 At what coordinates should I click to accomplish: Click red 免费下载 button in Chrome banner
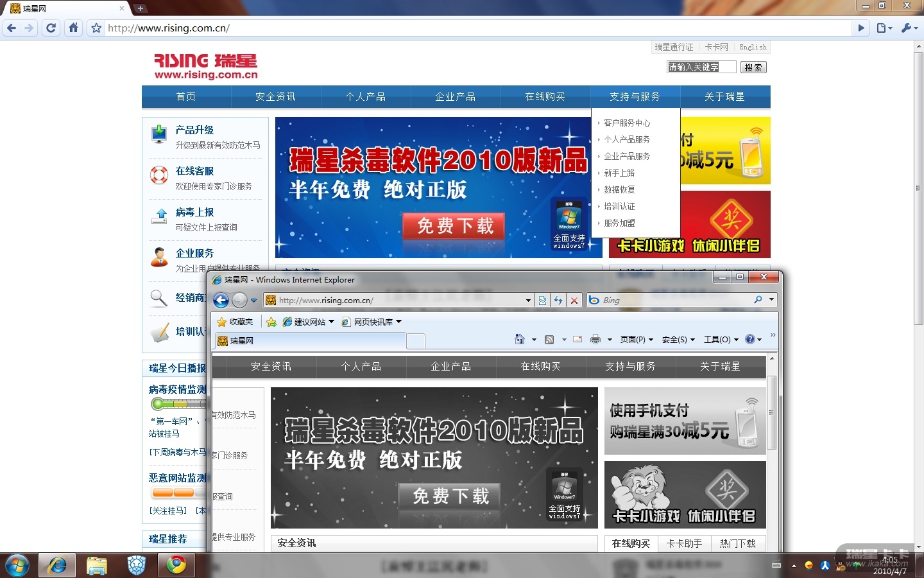tap(454, 225)
